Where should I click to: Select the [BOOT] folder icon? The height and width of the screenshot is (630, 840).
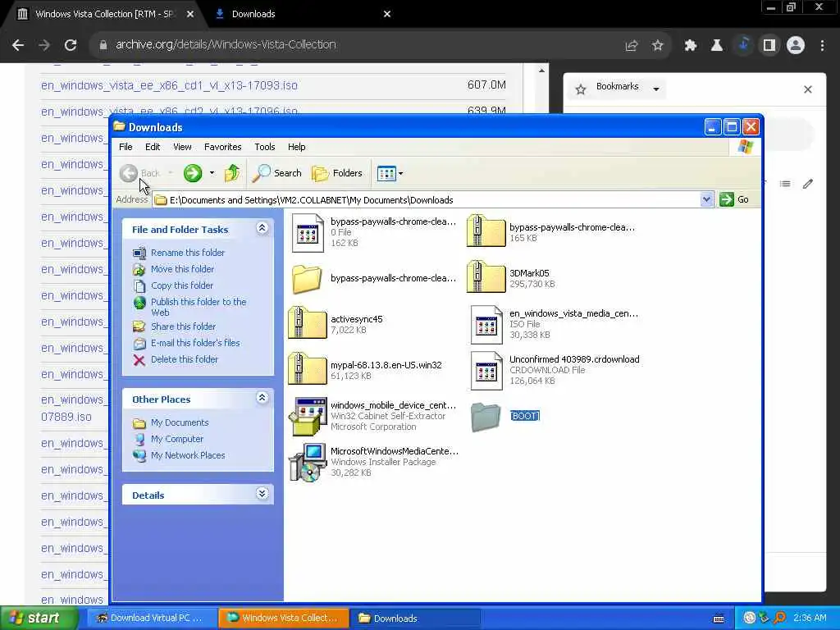(486, 417)
